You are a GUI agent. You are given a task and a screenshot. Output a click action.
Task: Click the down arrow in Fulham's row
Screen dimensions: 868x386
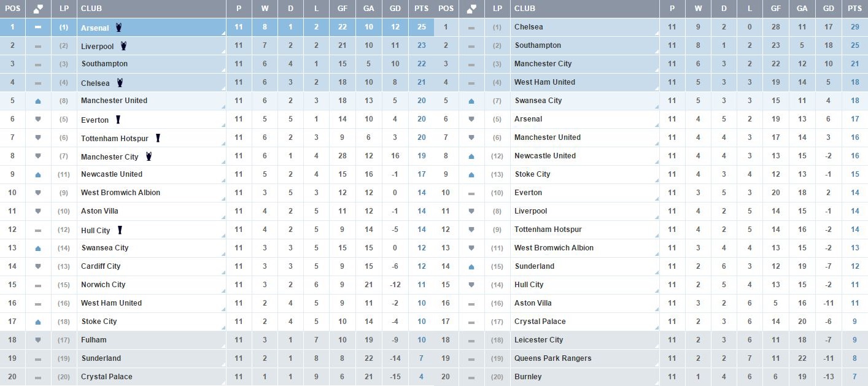pos(38,340)
